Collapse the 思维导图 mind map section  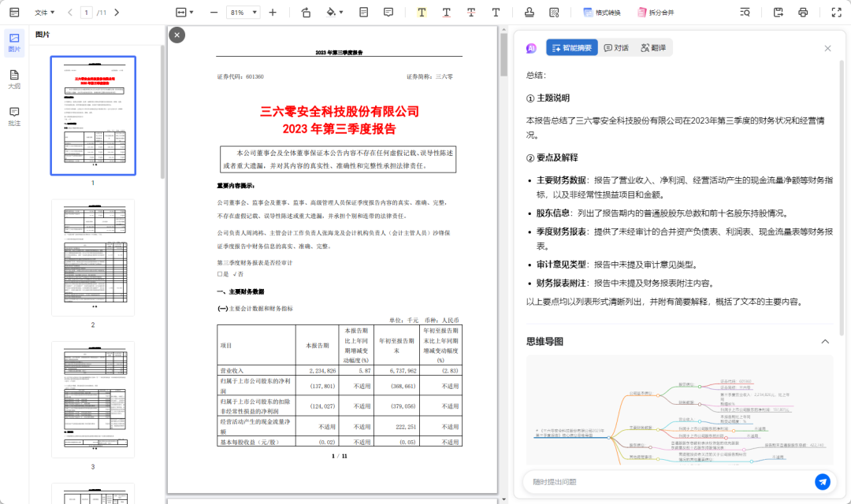coord(825,341)
